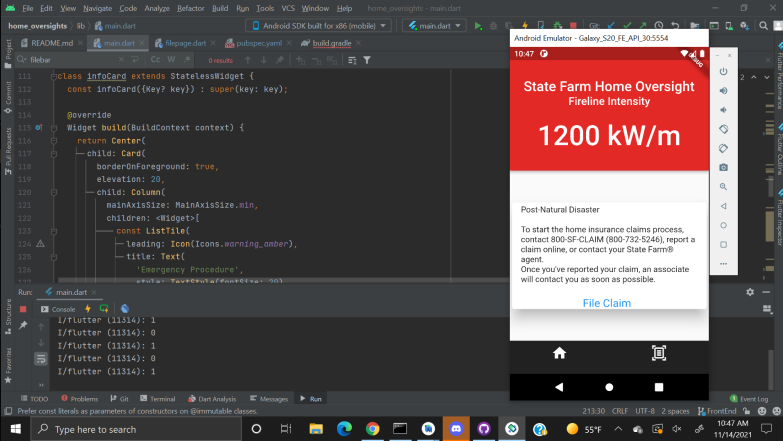
Task: Go to next find occurrence arrow
Action: click(264, 60)
